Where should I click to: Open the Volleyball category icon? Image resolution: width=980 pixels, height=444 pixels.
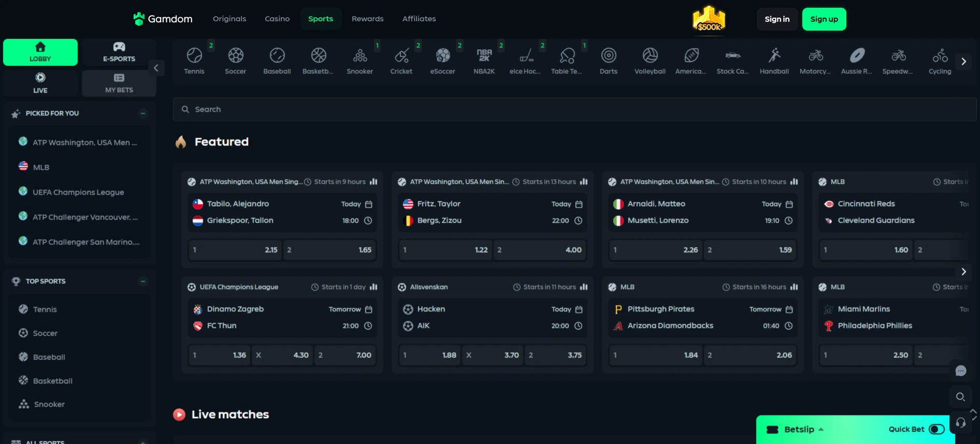[x=650, y=55]
